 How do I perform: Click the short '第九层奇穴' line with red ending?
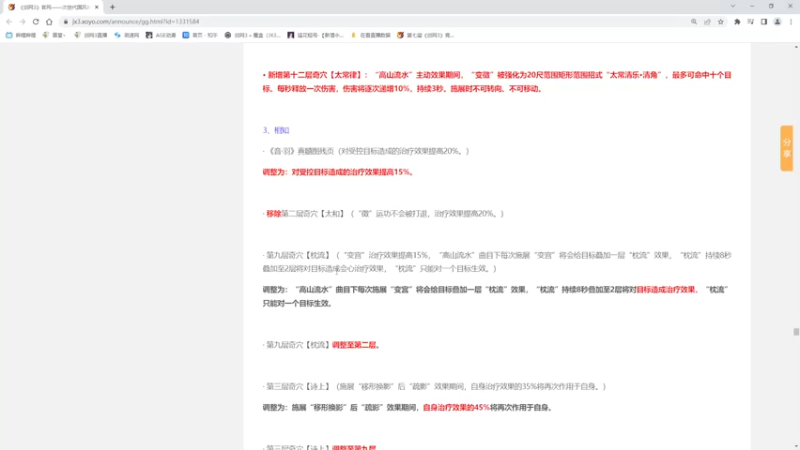[x=322, y=345]
